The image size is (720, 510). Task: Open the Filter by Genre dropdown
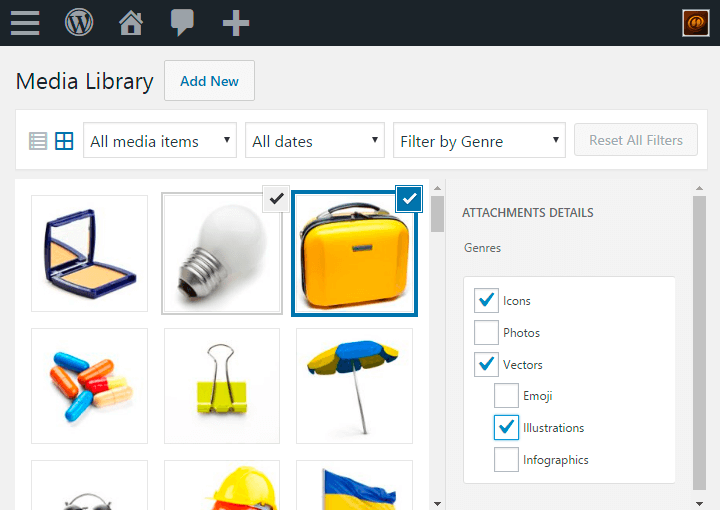[479, 140]
